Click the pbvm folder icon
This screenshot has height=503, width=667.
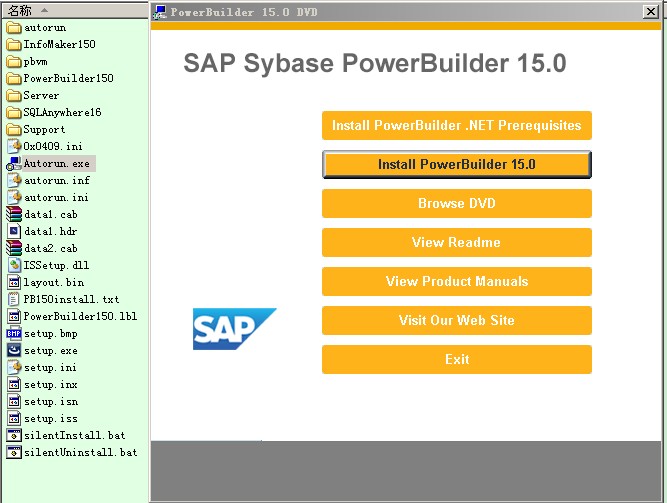click(14, 62)
